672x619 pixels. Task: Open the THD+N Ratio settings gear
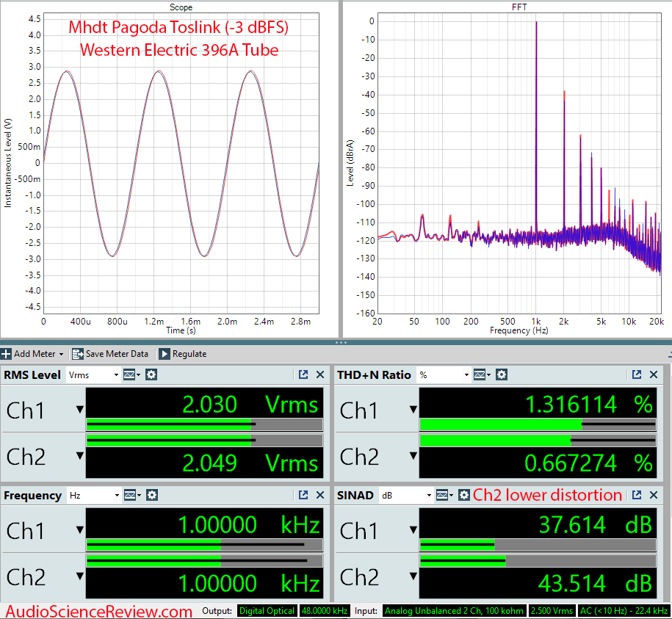click(x=502, y=374)
